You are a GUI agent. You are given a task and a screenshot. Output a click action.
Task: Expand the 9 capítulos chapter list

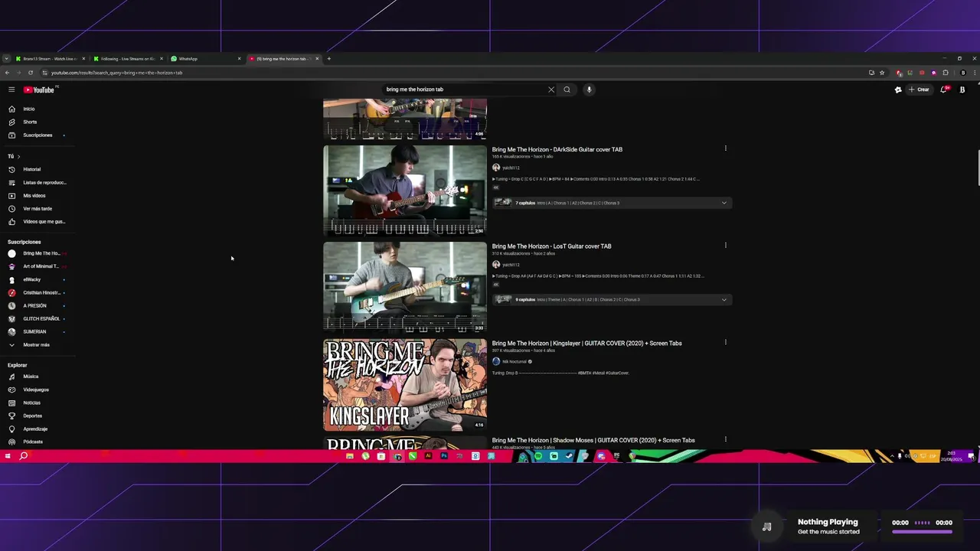coord(724,299)
